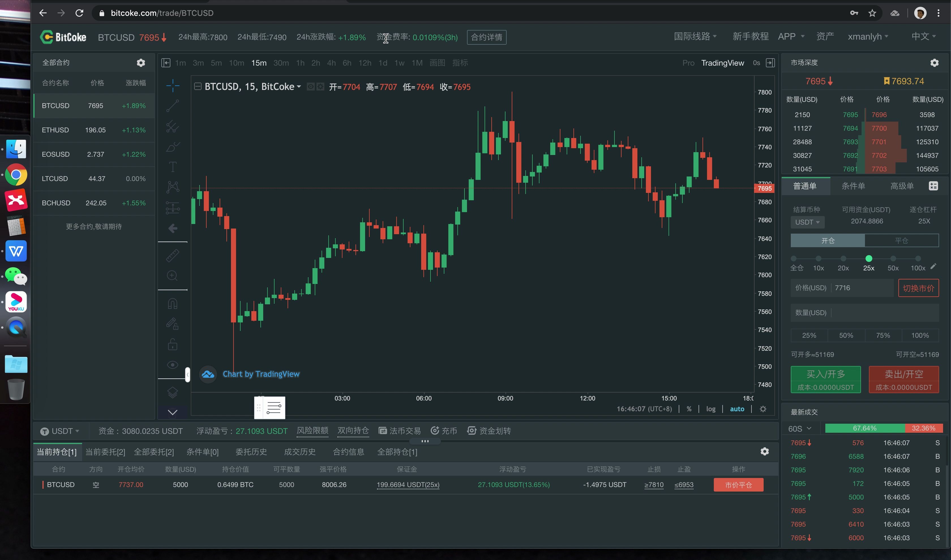This screenshot has width=951, height=560.
Task: Open Chrome profile avatar
Action: [920, 13]
